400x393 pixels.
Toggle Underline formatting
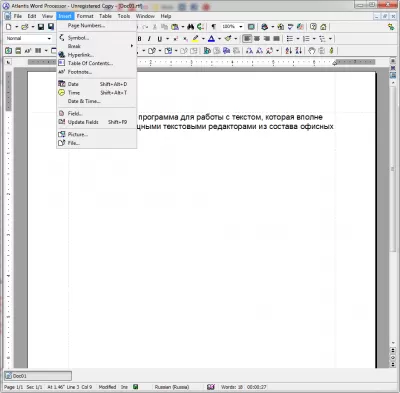[x=160, y=39]
